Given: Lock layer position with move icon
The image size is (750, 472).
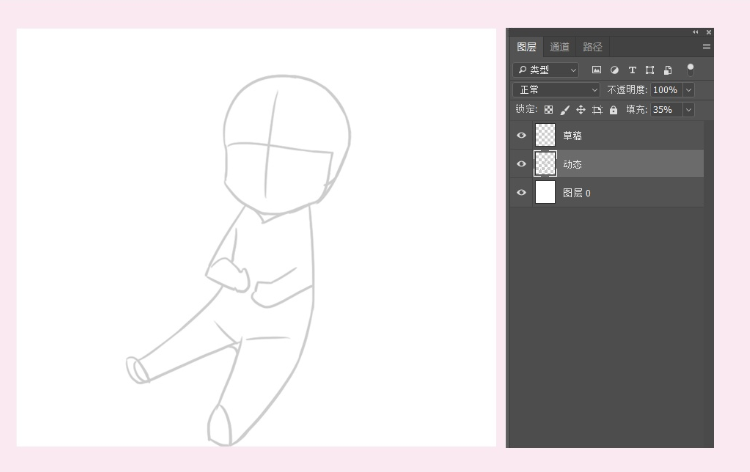Looking at the screenshot, I should pos(580,110).
